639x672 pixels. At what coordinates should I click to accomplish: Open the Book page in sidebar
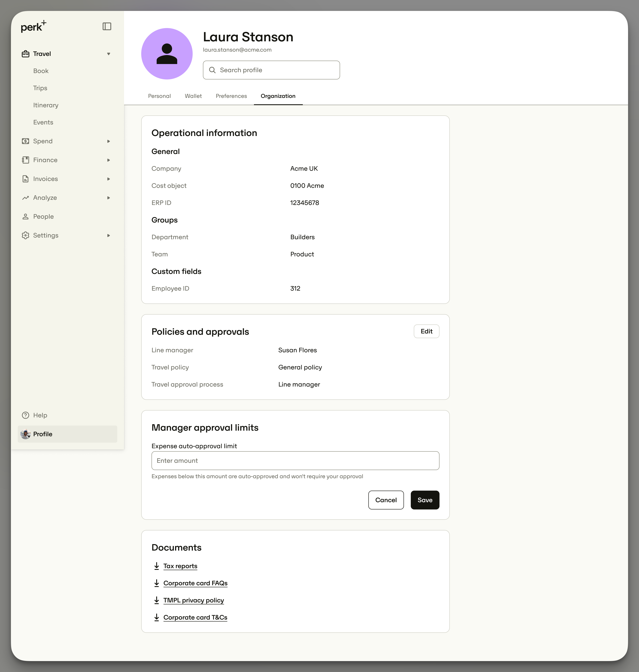[x=41, y=71]
